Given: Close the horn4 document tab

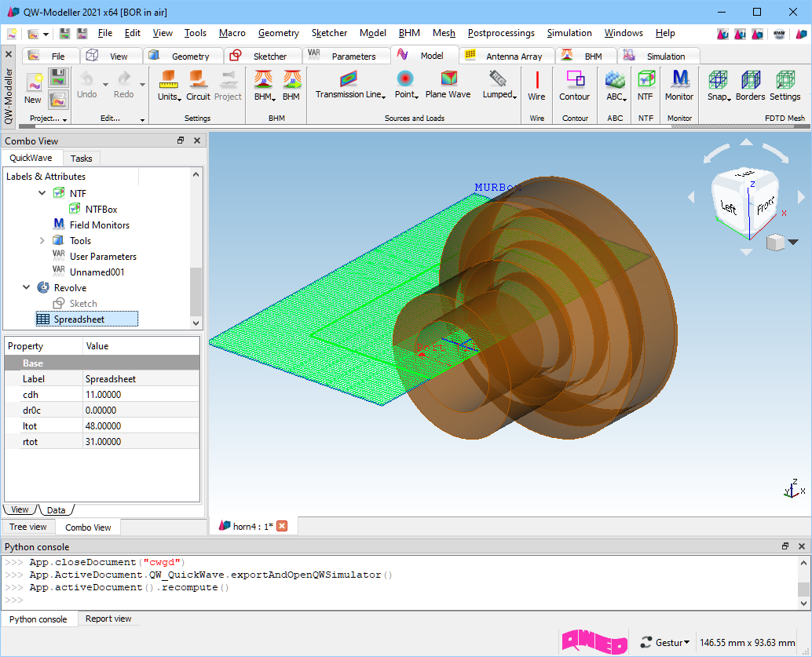Looking at the screenshot, I should tap(282, 526).
